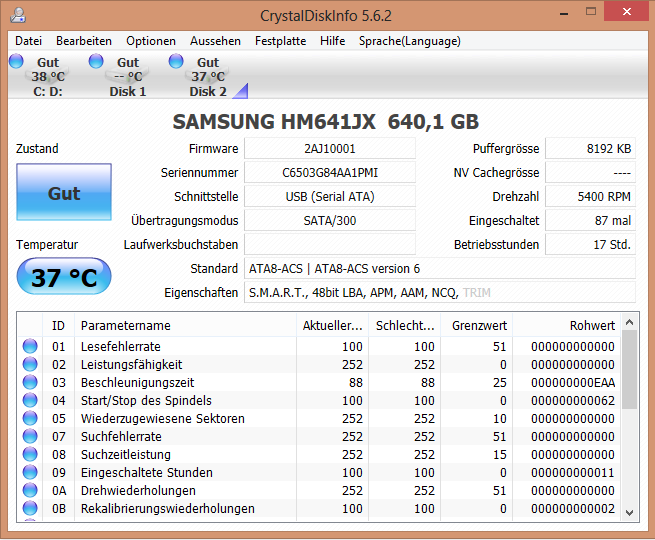
Task: Click the Aktueller... column header
Action: (x=333, y=325)
